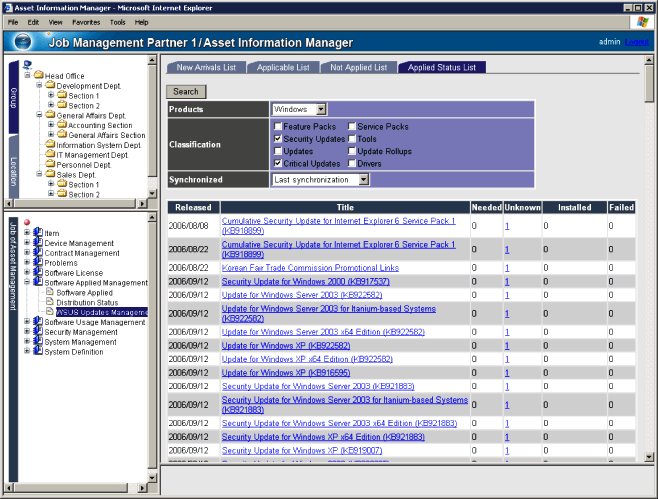The height and width of the screenshot is (499, 658).
Task: Click the Device Management book icon
Action: pos(38,243)
